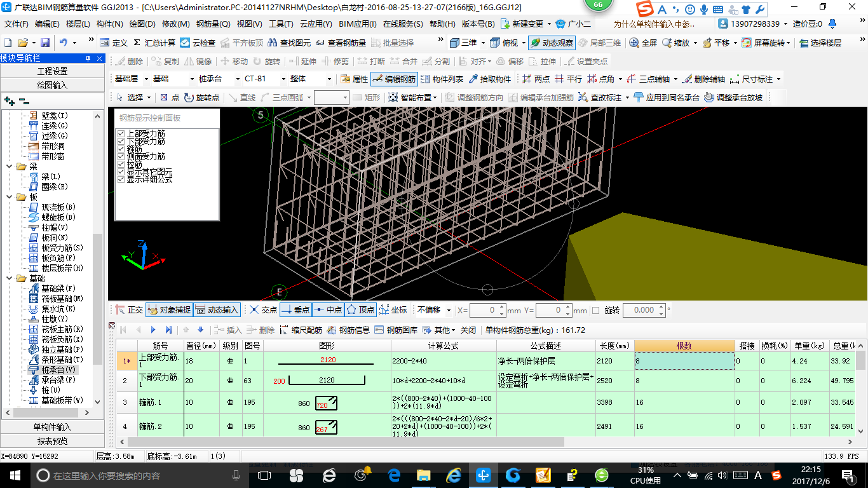Click 缩尺配筋 scaled rebar tool
The width and height of the screenshot is (868, 488).
301,330
